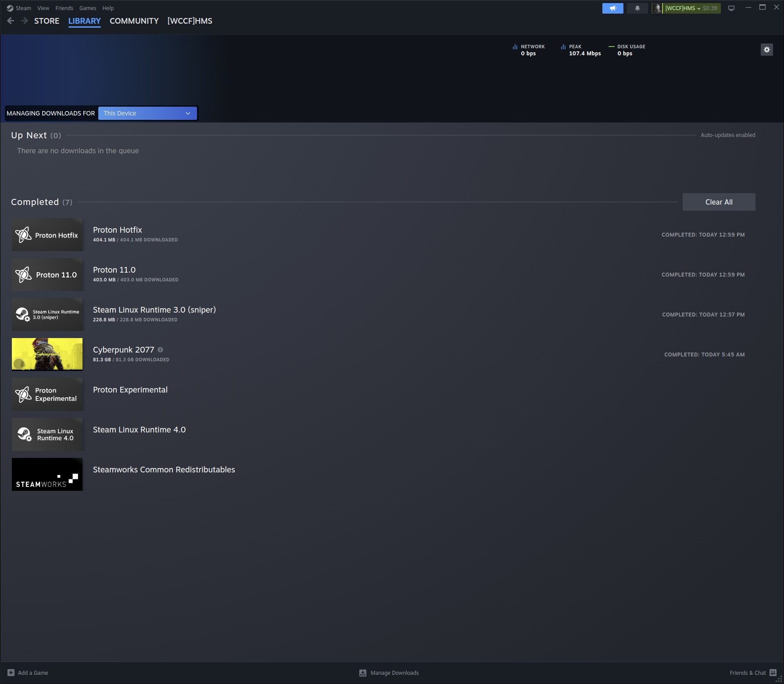
Task: Open Friends & Chat link
Action: pos(748,673)
